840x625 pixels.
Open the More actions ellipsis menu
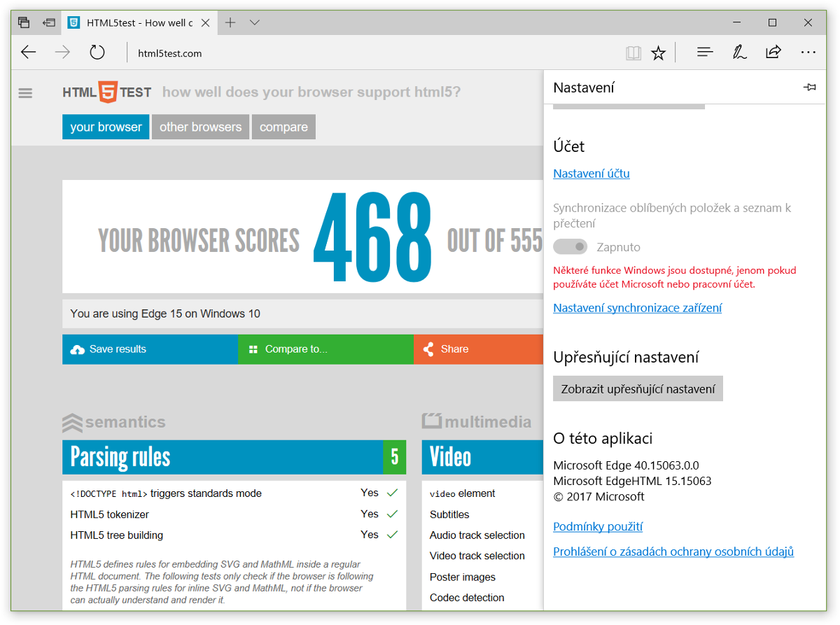coord(808,52)
